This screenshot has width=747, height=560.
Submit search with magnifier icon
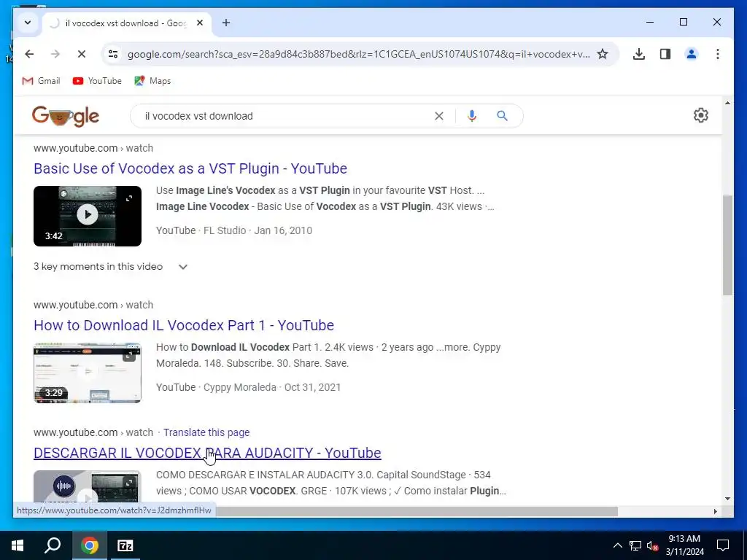point(502,116)
